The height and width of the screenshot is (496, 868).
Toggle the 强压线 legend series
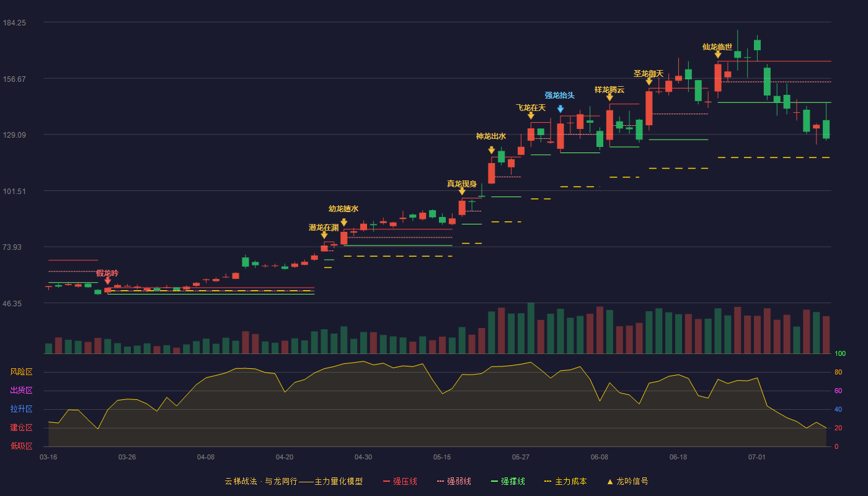tap(401, 481)
